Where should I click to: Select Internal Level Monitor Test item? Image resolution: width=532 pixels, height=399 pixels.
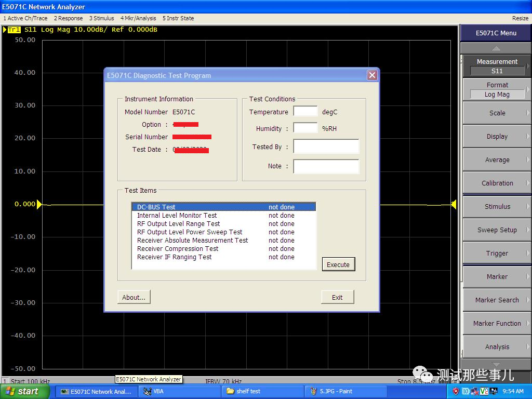click(x=223, y=215)
